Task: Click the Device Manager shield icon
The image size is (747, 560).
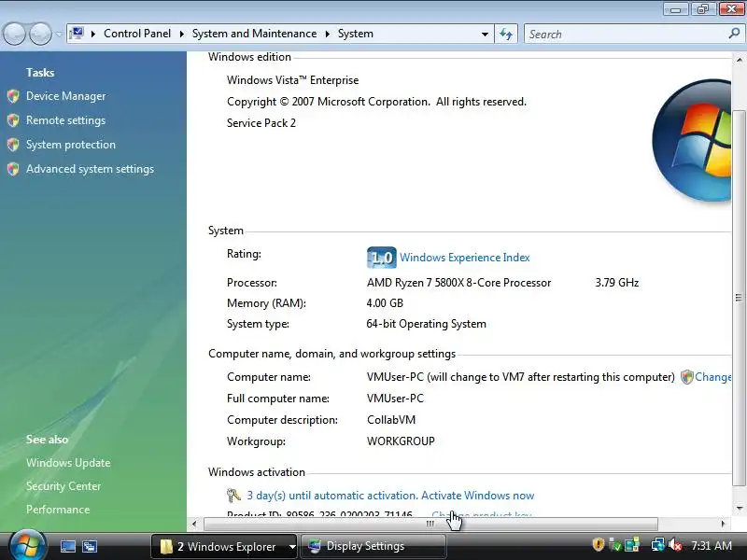Action: (x=13, y=96)
